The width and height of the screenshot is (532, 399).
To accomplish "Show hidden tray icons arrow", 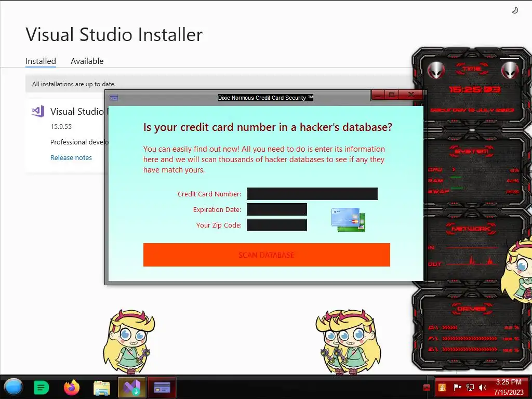I will (x=427, y=388).
